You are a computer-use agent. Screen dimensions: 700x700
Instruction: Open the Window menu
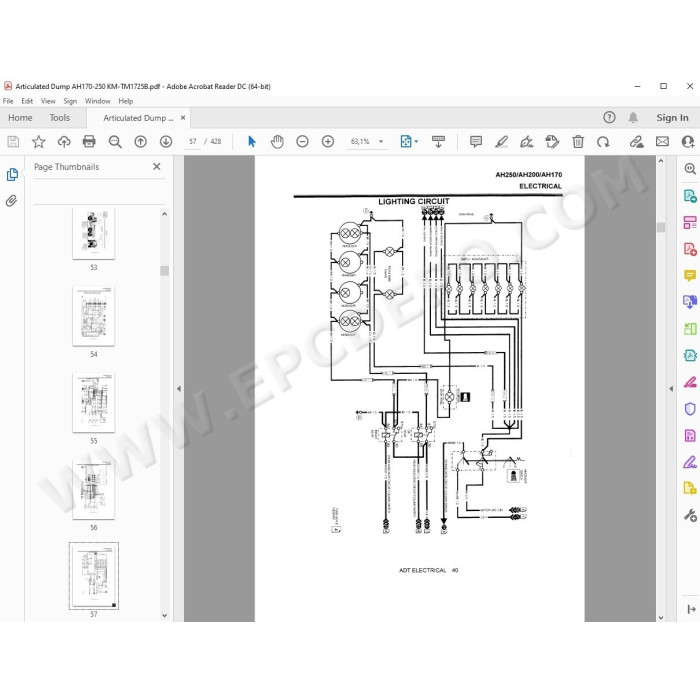(97, 101)
